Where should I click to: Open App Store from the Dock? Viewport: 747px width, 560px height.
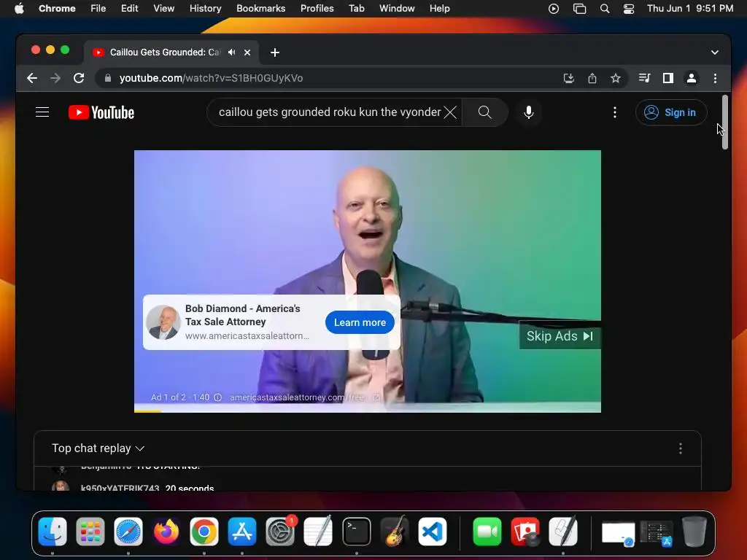tap(242, 531)
